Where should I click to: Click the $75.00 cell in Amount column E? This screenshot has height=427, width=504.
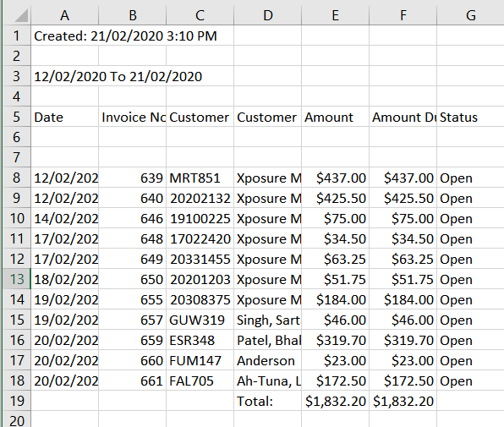pyautogui.click(x=335, y=218)
